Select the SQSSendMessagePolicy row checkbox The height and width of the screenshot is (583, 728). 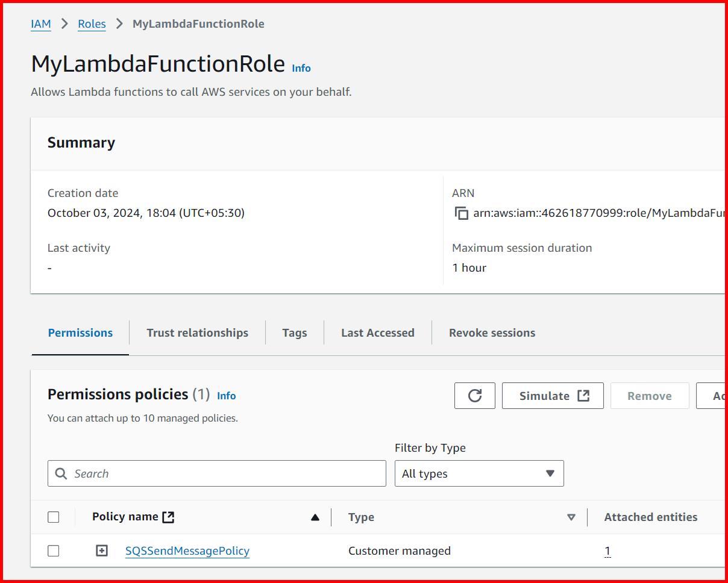[54, 550]
